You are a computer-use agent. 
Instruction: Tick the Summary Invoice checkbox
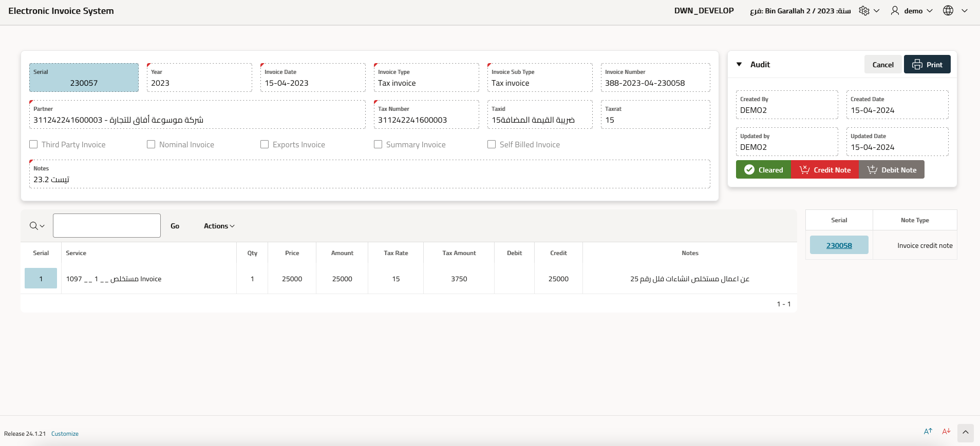[x=378, y=145]
